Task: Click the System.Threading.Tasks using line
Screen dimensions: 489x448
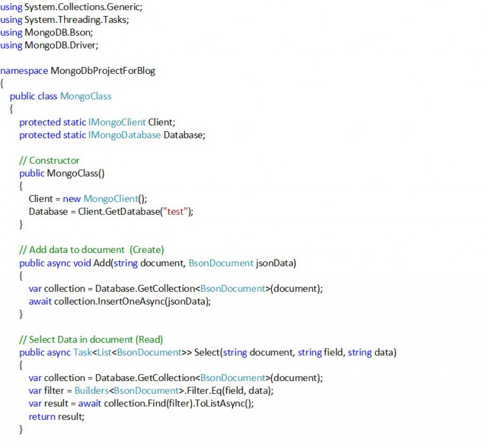Action: 76,19
